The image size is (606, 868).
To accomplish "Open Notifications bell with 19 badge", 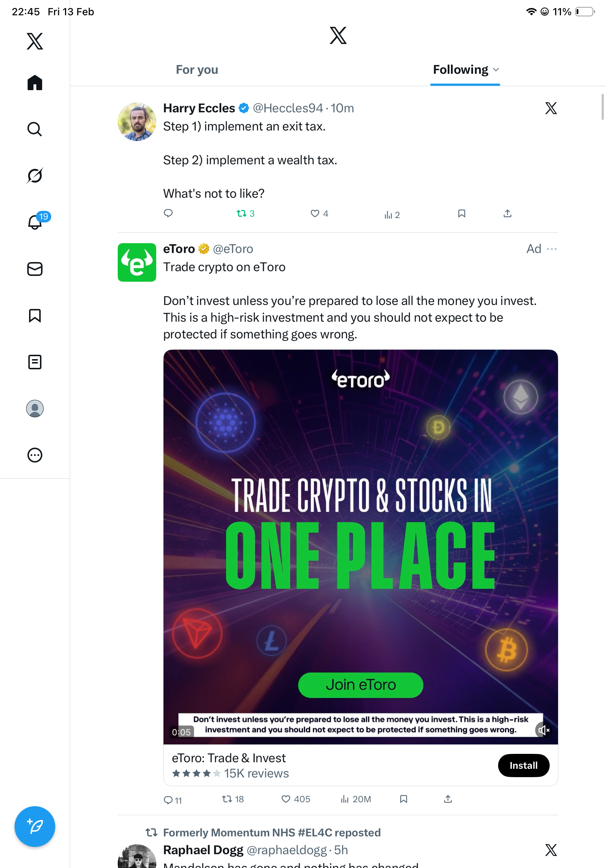I will pyautogui.click(x=35, y=222).
